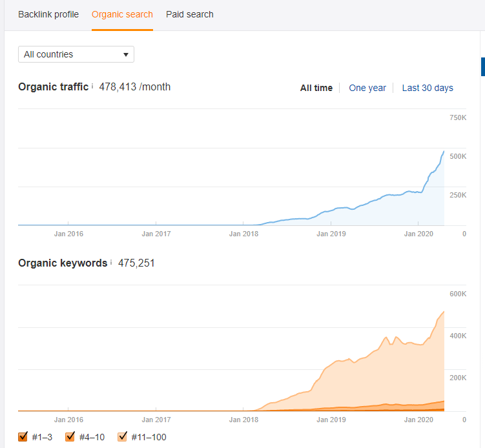Image resolution: width=485 pixels, height=448 pixels.
Task: Toggle the #1–3 positions checkbox
Action: click(x=23, y=437)
